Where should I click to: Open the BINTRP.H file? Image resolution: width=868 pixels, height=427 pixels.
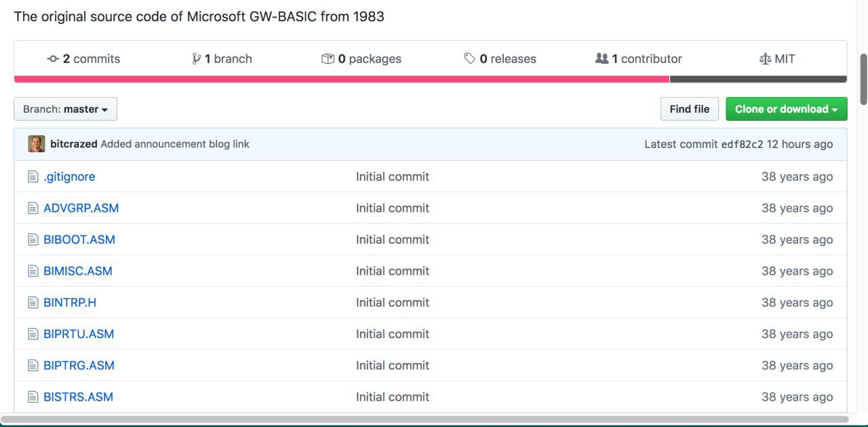tap(70, 302)
